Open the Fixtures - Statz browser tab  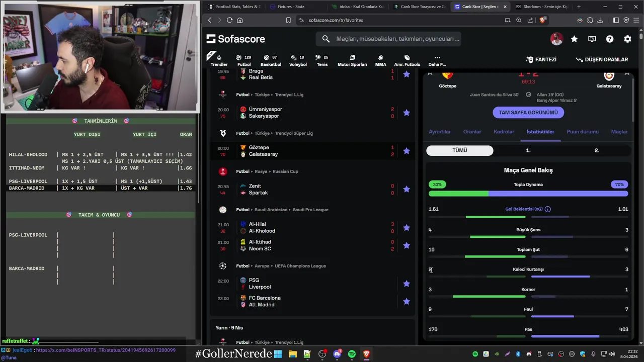[296, 7]
